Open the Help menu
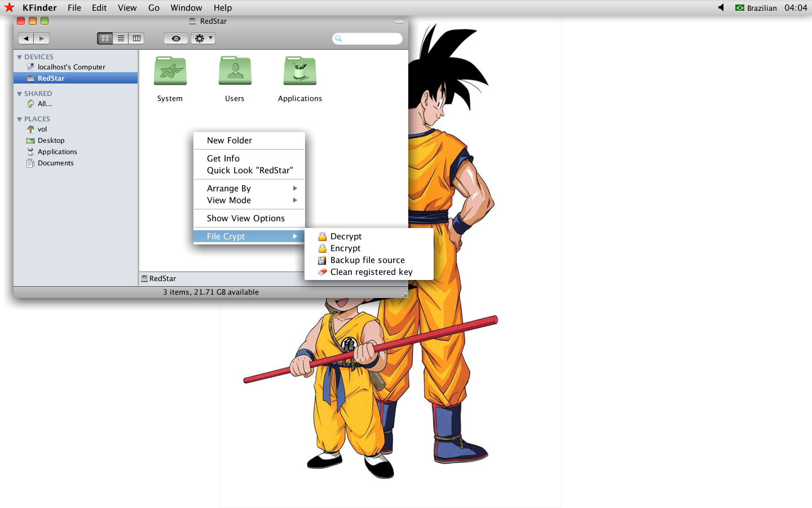Viewport: 812px width, 508px height. coord(223,8)
